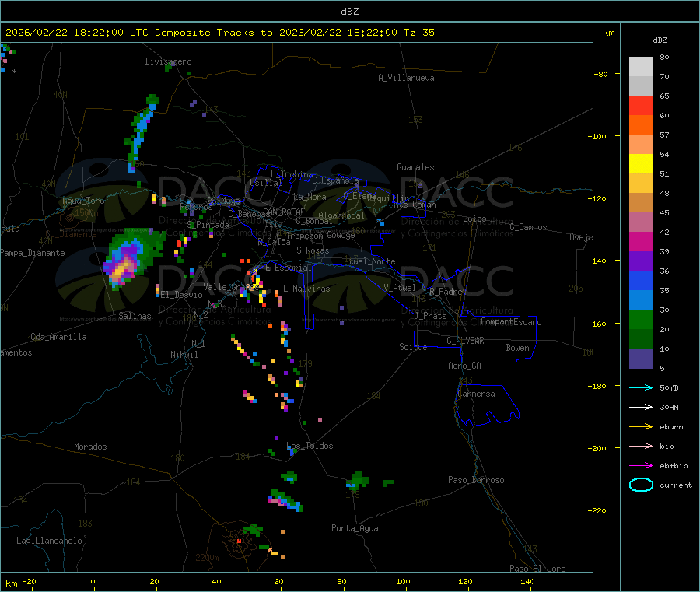
Task: Click the 'El_Desvio' map label
Action: [182, 295]
